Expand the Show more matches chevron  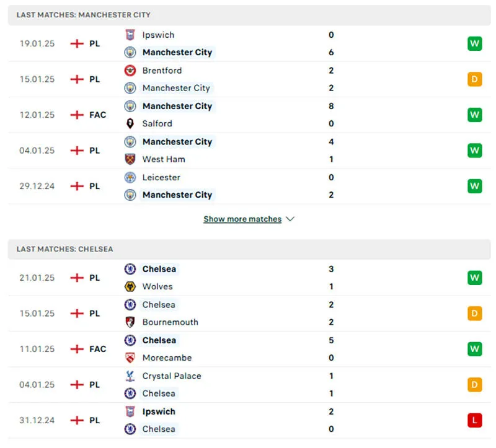pyautogui.click(x=290, y=219)
